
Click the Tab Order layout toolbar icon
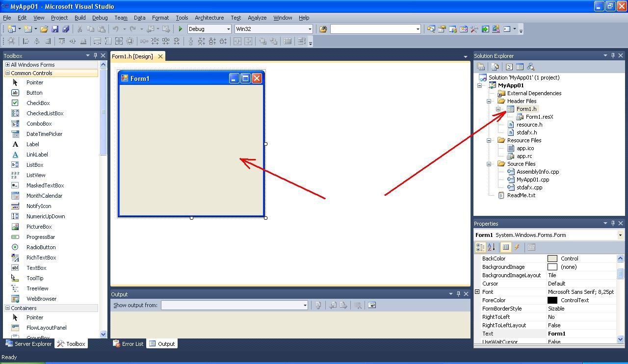tap(302, 41)
